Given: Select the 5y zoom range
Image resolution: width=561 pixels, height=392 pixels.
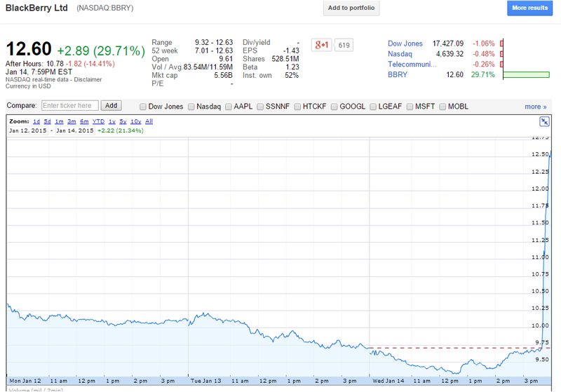Looking at the screenshot, I should coord(123,121).
